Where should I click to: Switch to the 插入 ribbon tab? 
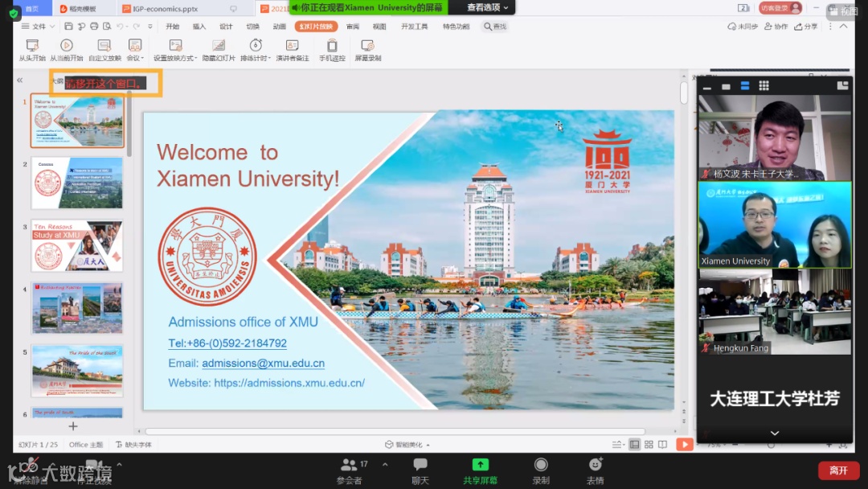click(199, 26)
